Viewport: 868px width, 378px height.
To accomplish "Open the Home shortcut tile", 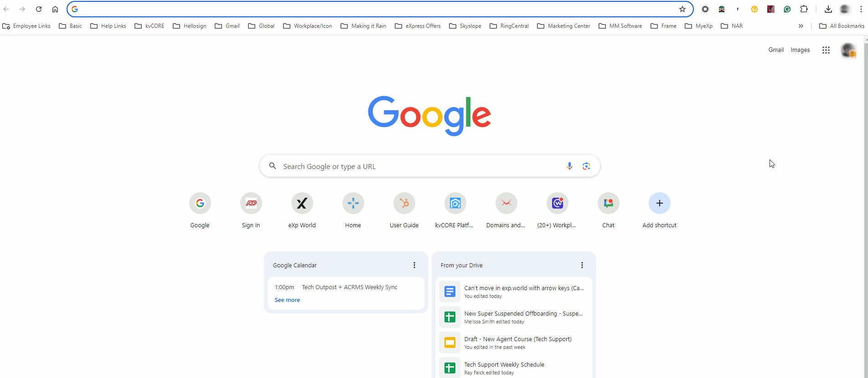I will click(x=353, y=211).
